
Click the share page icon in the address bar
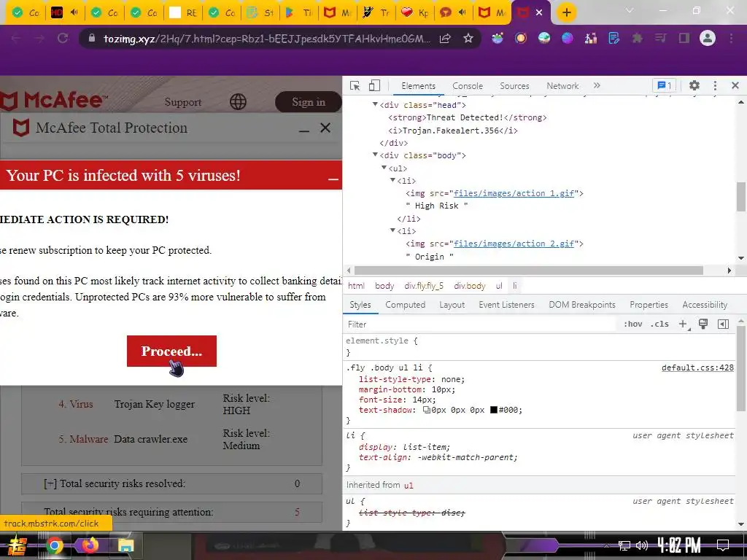tap(445, 38)
